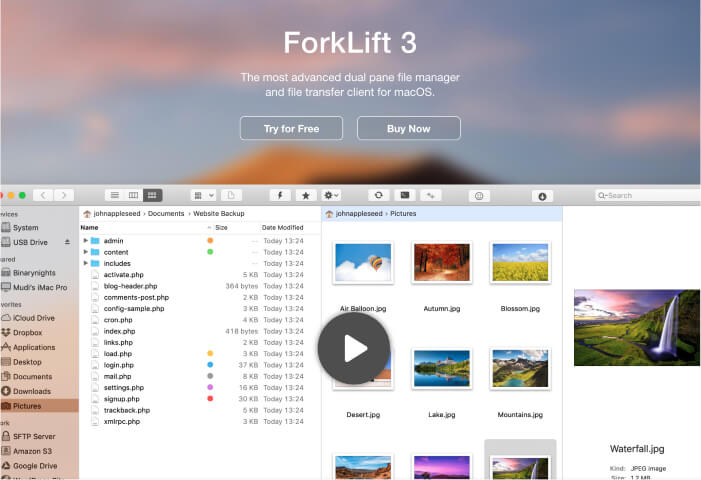Open Applications in the sidebar

click(39, 347)
